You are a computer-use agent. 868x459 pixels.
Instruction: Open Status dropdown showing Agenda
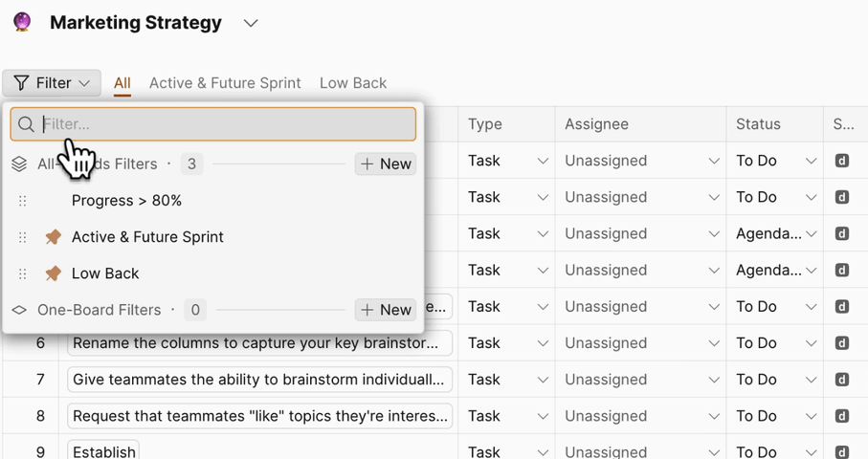[x=812, y=234]
